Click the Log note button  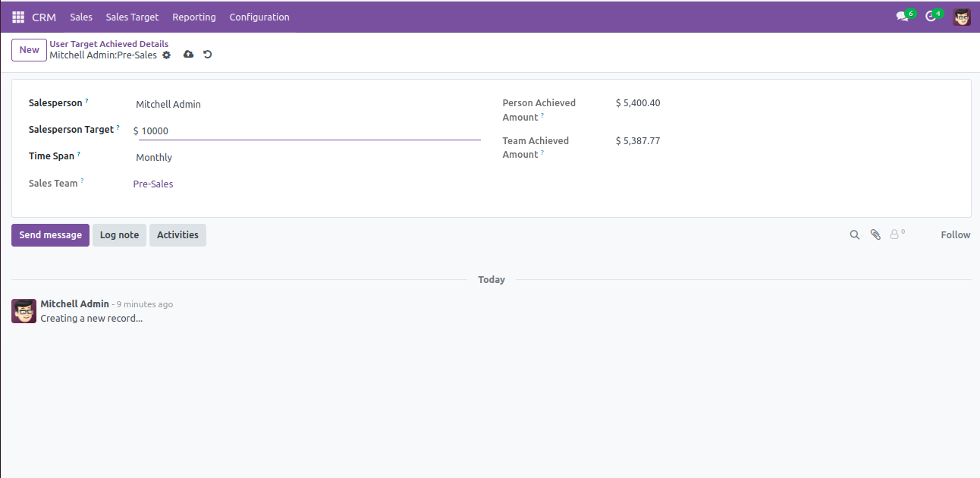point(119,235)
